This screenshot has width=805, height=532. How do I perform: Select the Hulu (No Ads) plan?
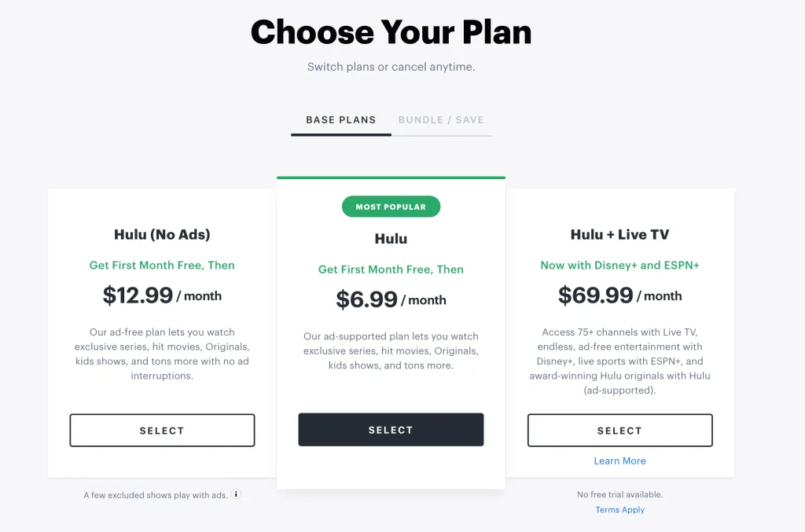tap(162, 430)
